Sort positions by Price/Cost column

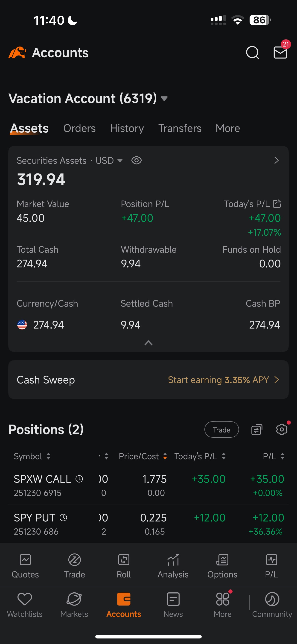(143, 456)
